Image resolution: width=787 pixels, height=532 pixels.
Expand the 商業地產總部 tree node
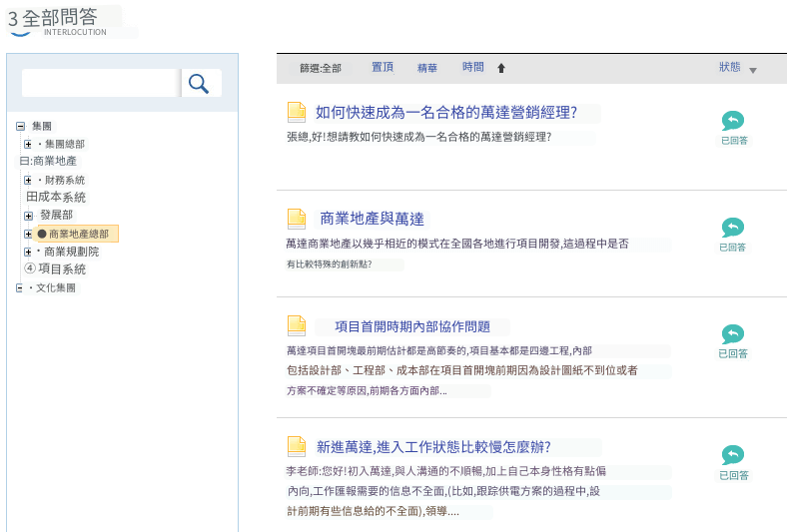28,234
